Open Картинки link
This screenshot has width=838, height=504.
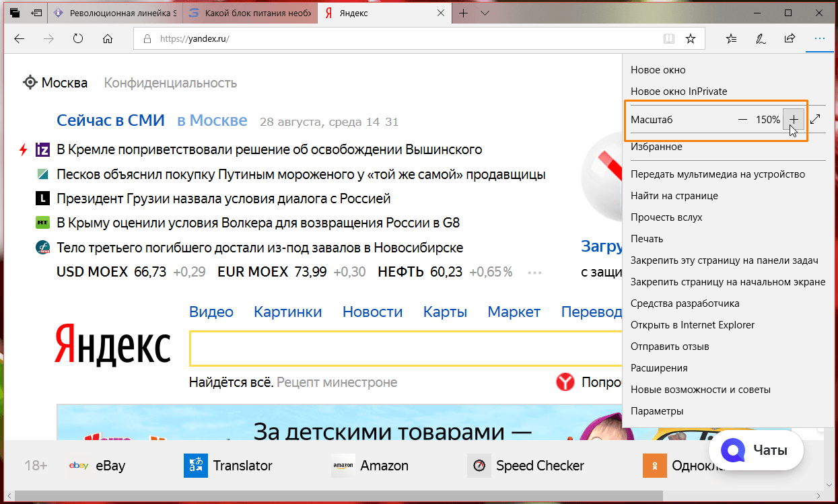(x=288, y=312)
